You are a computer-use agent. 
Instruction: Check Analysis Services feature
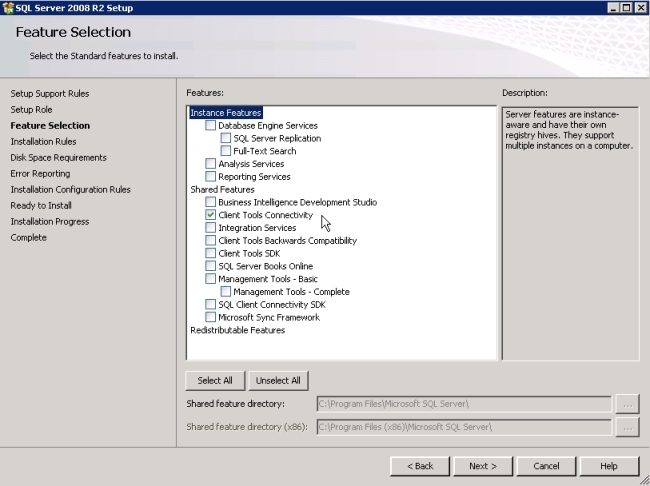pos(211,164)
